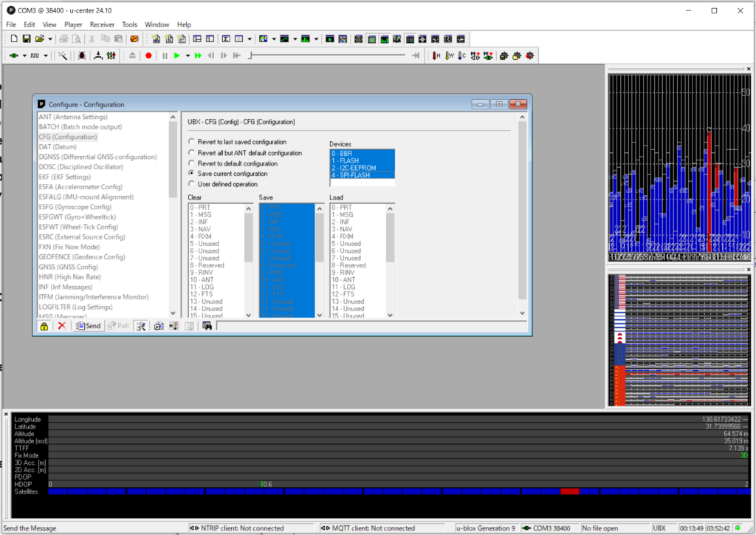The image size is (756, 535).
Task: Select 'ANT (Antenna Settings)' in message list
Action: (73, 117)
